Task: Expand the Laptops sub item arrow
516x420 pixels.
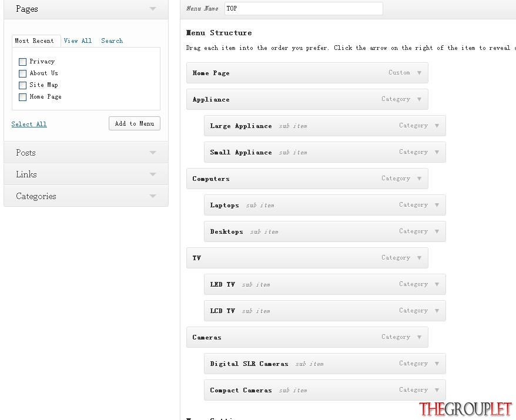Action: (x=437, y=205)
